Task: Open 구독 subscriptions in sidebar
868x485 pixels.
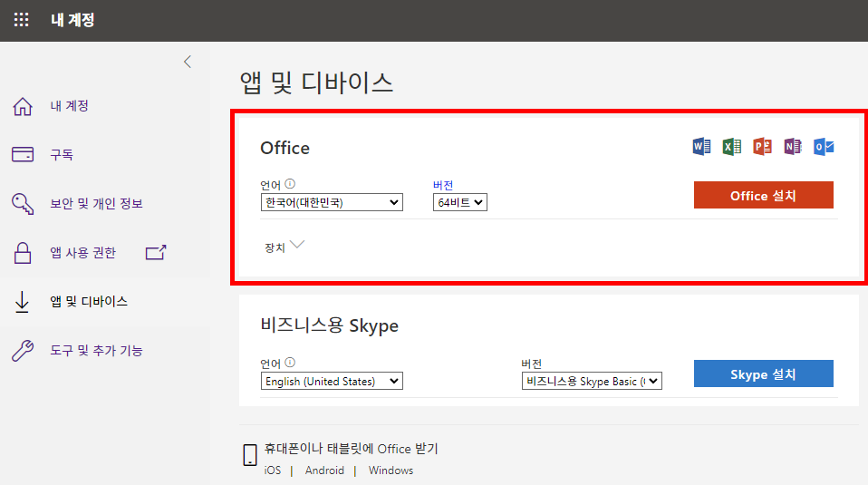Action: (x=62, y=155)
